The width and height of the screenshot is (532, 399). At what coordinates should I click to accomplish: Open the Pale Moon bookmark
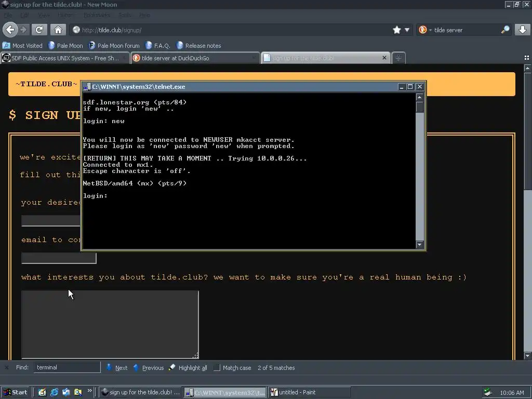tap(65, 46)
